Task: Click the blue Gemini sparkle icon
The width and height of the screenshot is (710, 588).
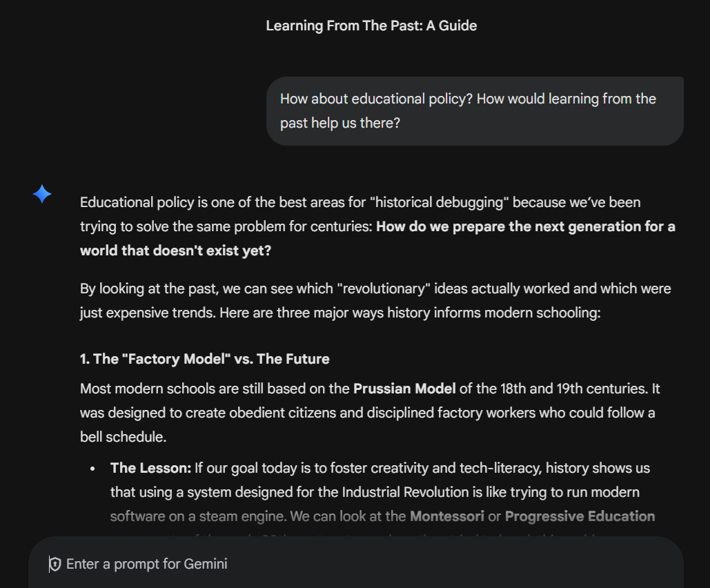Action: [42, 195]
